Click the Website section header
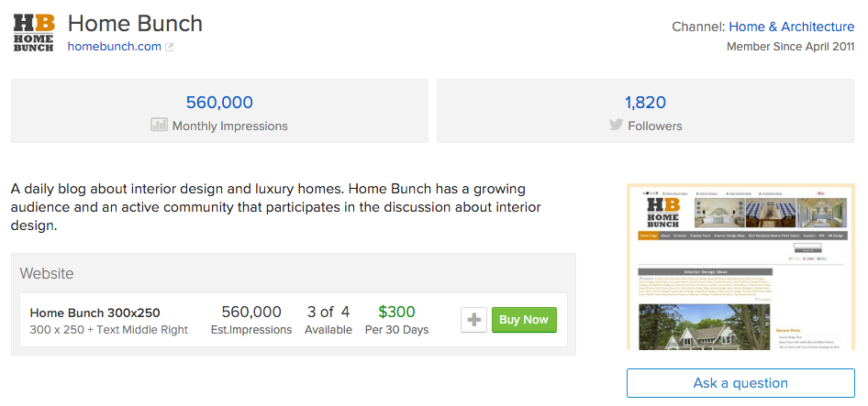The height and width of the screenshot is (406, 868). pyautogui.click(x=47, y=273)
